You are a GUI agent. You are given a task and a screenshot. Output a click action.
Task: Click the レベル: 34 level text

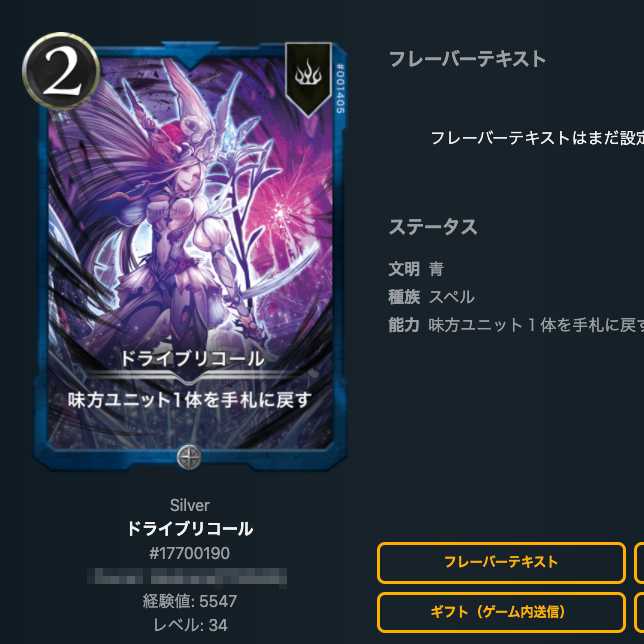190,625
